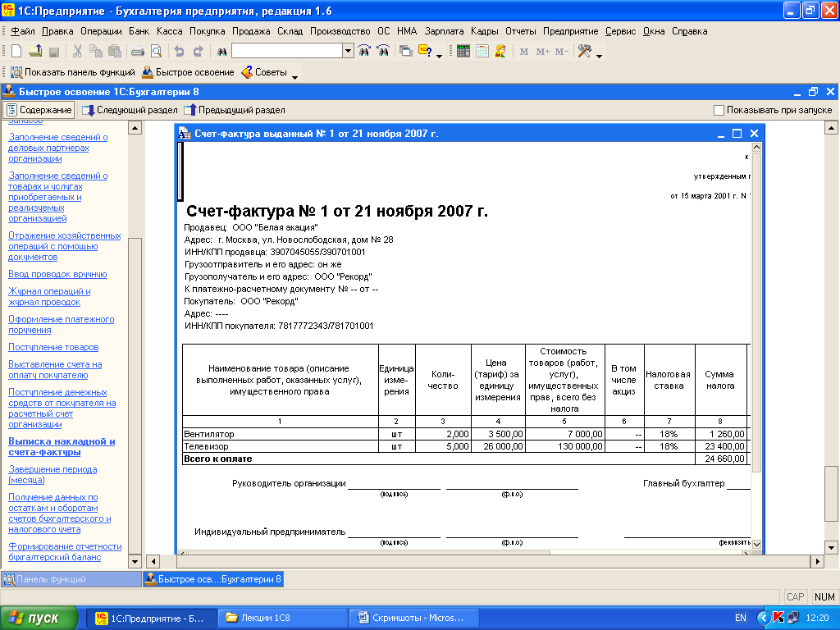Click the M- memory button
The image size is (840, 630).
pos(561,52)
